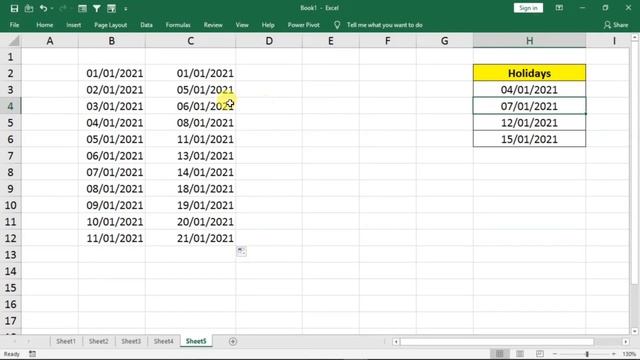Select cell B12 containing 11/01/2021
The image size is (640, 360).
click(x=112, y=238)
